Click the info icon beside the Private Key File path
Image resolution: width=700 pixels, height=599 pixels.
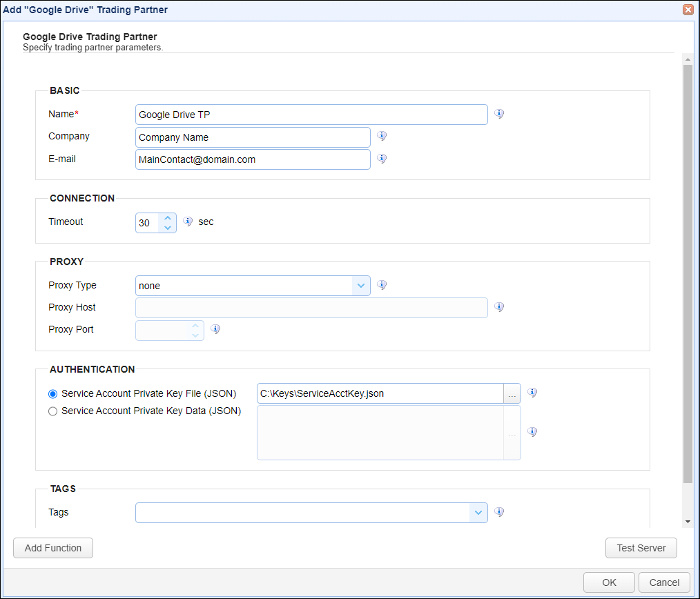click(x=532, y=393)
